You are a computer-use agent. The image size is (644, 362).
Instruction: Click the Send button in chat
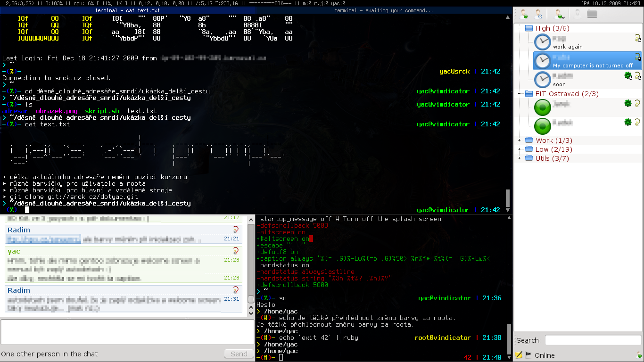(239, 354)
